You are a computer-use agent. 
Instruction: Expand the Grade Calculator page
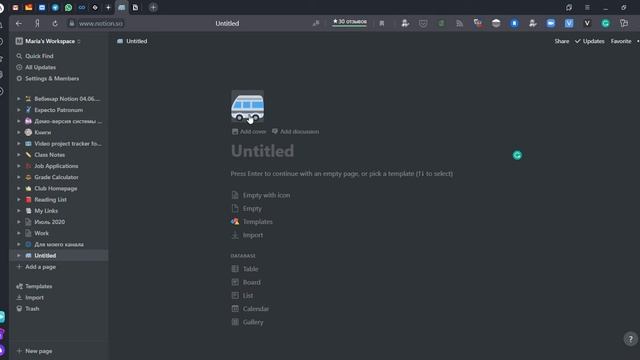click(18, 177)
